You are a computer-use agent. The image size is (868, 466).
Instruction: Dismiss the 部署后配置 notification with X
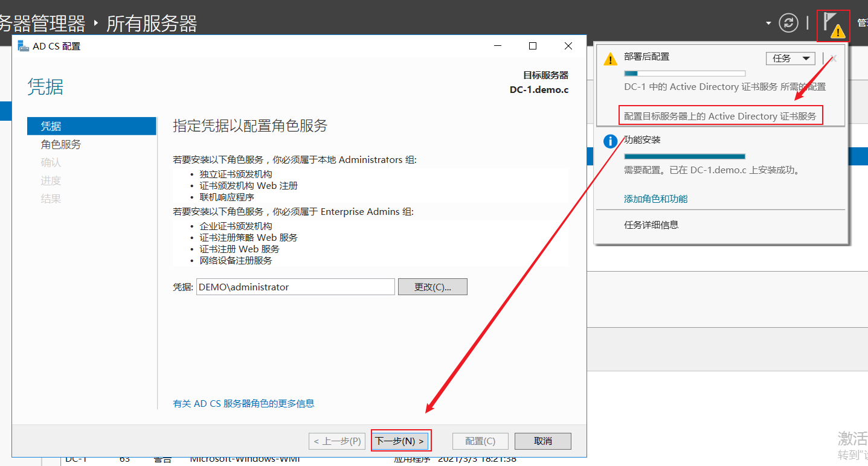[833, 59]
